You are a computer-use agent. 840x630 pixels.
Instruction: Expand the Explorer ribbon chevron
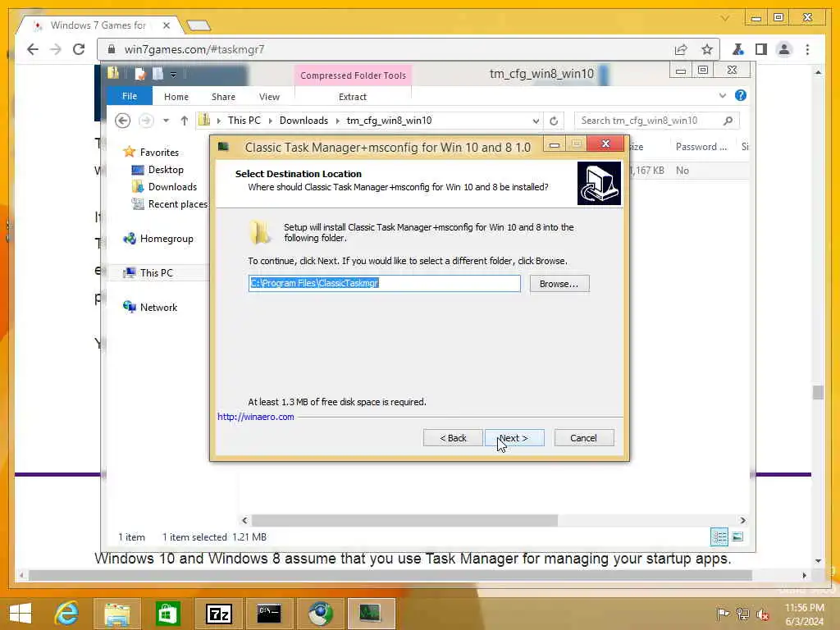pos(723,95)
